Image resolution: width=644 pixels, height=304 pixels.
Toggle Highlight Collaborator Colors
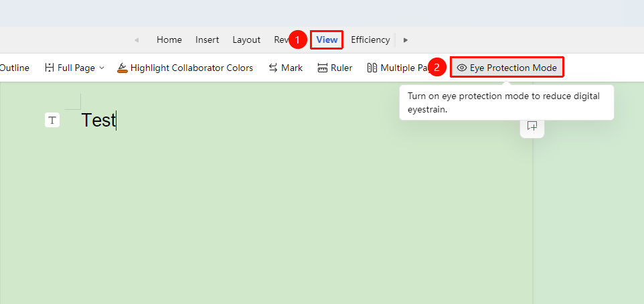tap(185, 68)
